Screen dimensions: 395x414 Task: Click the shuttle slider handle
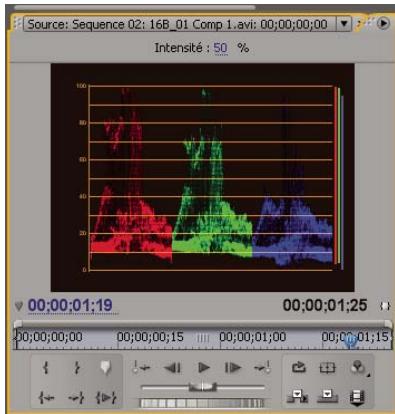pos(203,387)
